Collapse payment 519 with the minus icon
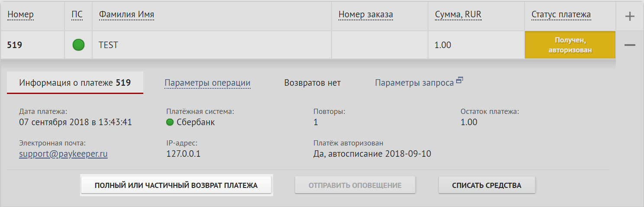Image resolution: width=644 pixels, height=207 pixels. pos(630,45)
